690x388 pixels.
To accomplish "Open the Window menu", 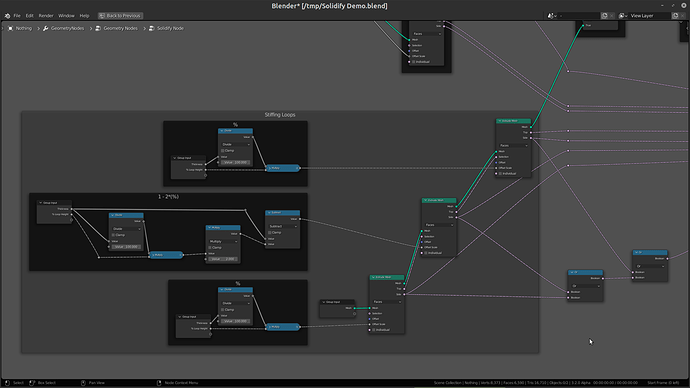I will pyautogui.click(x=66, y=15).
